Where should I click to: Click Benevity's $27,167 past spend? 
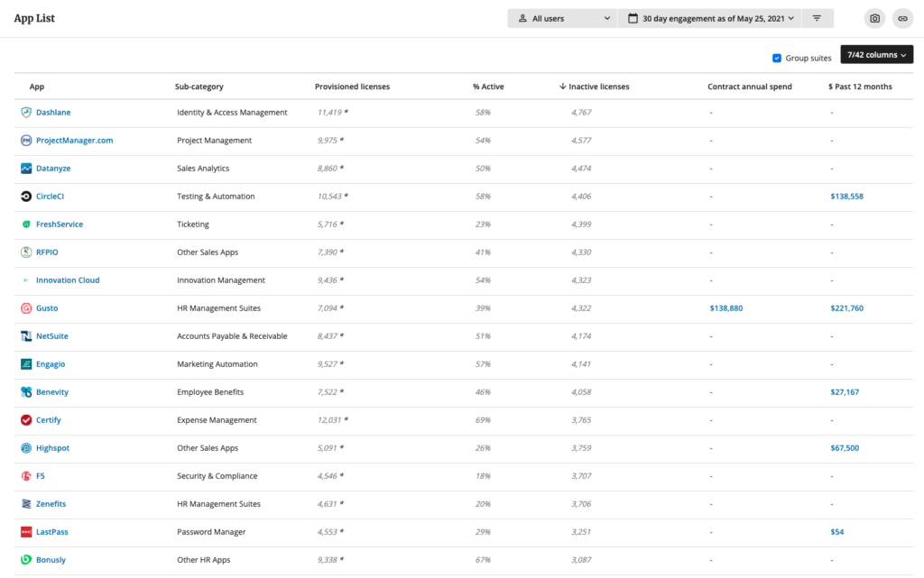845,392
